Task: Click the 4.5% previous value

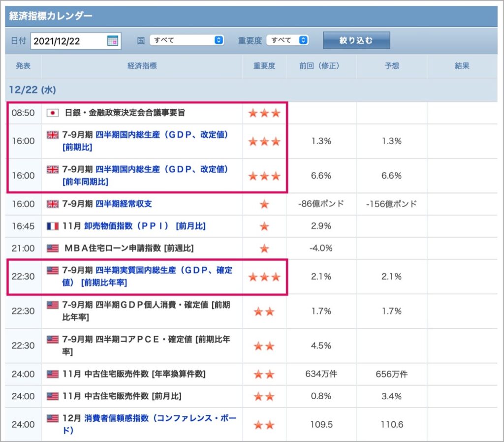Action: point(321,346)
